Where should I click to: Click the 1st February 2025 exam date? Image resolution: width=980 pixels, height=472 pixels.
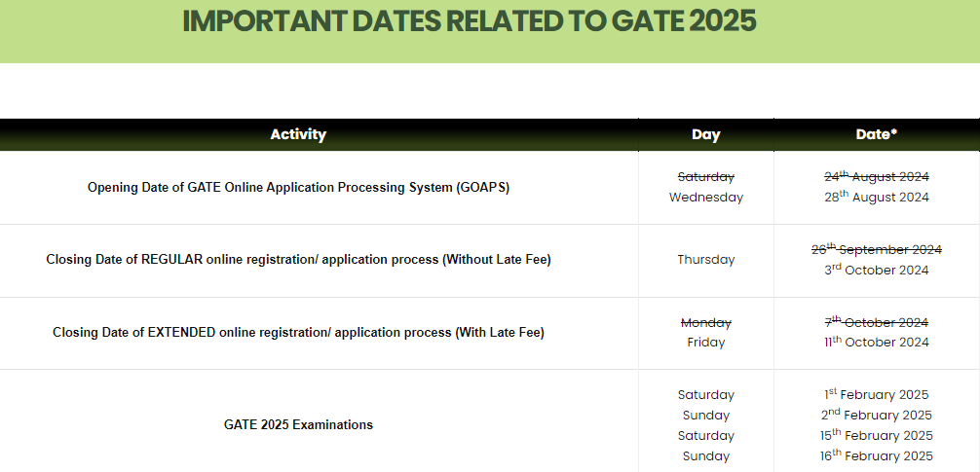pos(876,394)
